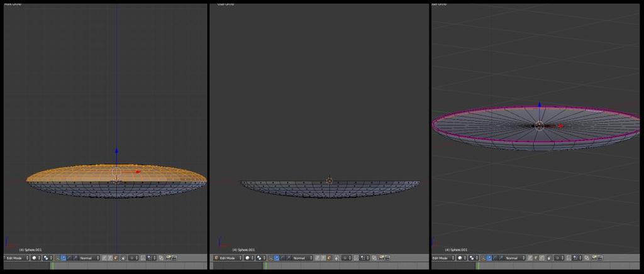Toggle snap during transform in right viewport
644x274 pixels.
(x=569, y=258)
